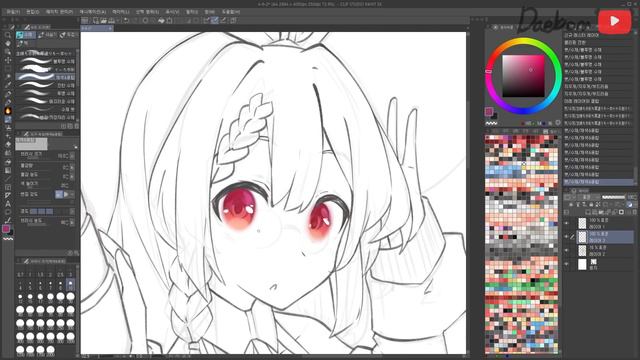Click the Redo arrow in command bar

coord(135,20)
